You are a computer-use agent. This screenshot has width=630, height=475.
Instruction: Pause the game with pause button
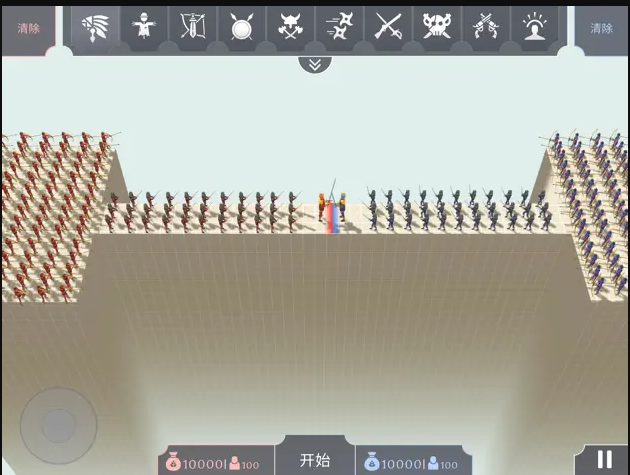pos(604,460)
